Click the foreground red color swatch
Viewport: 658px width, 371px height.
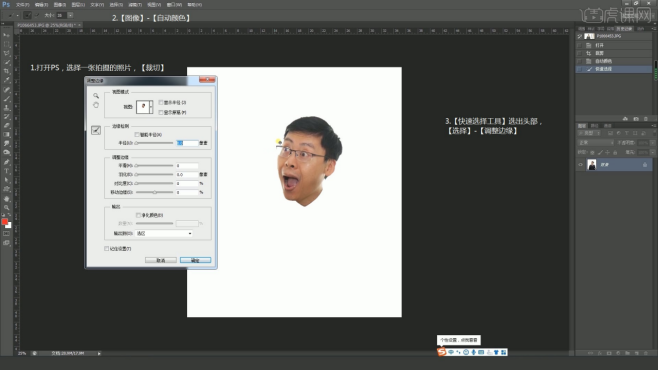(5, 222)
